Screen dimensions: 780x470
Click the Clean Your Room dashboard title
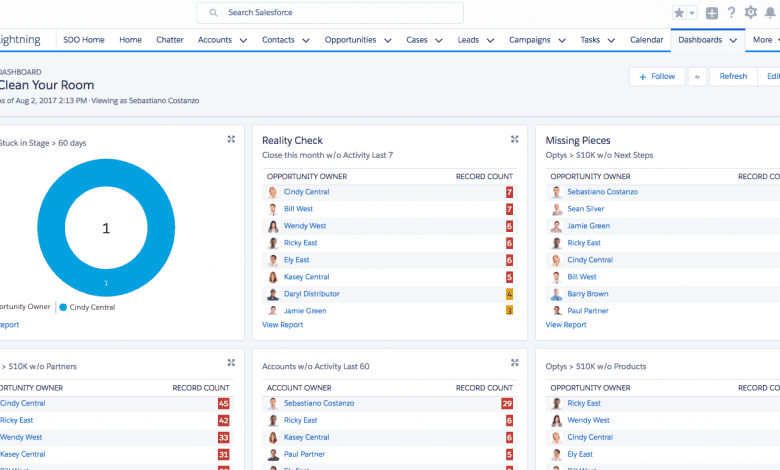46,85
